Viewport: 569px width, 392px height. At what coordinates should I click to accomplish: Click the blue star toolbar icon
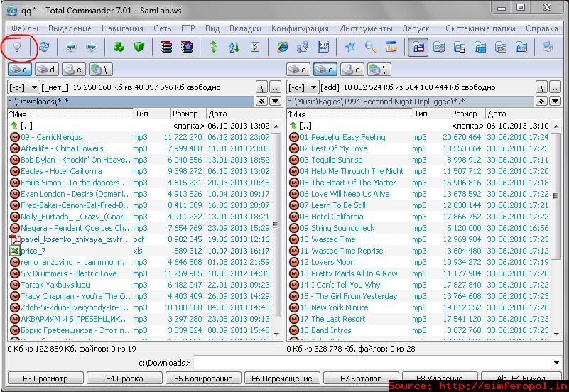coord(350,47)
